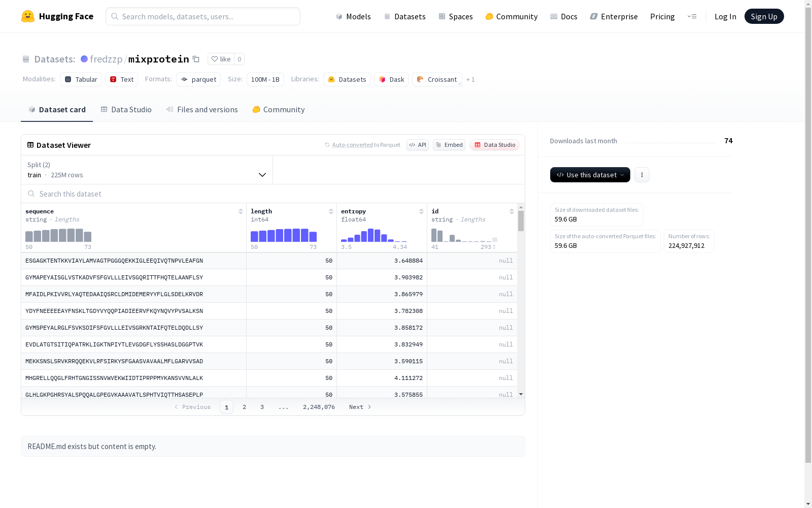Viewport: 812px width, 508px height.
Task: Click the mixprotein dataset title
Action: pyautogui.click(x=159, y=59)
